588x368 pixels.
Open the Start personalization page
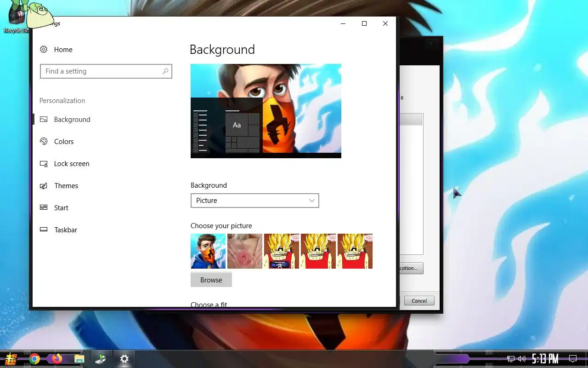pos(61,208)
